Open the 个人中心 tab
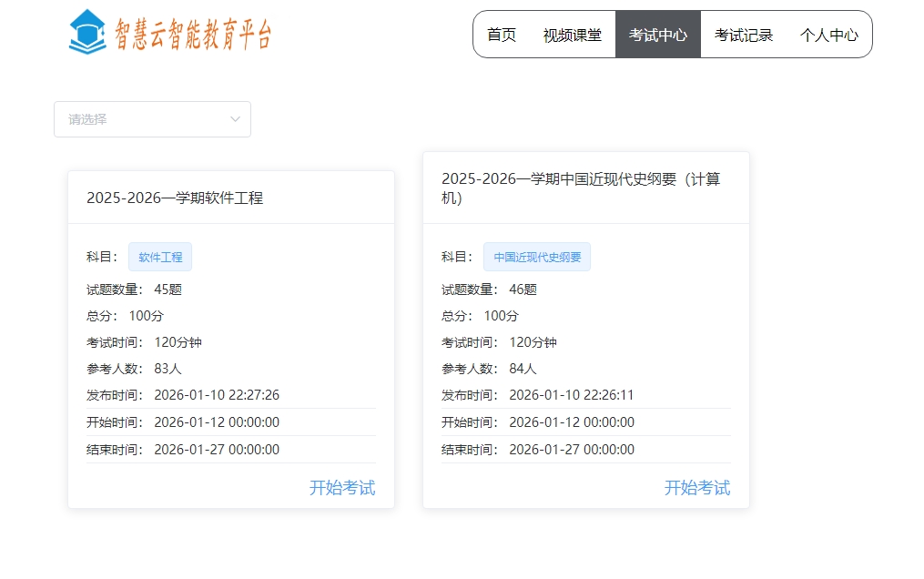Image resolution: width=924 pixels, height=579 pixels. (x=829, y=35)
